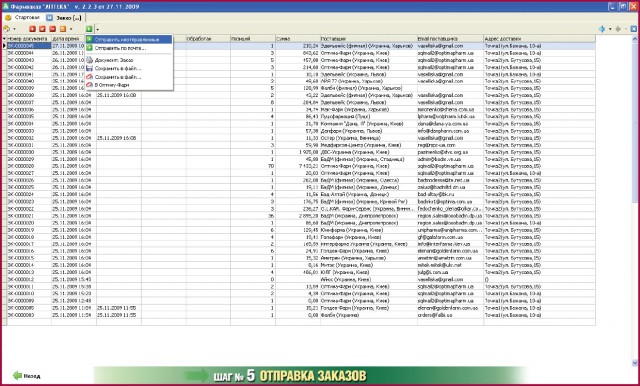
Task: Click the second red toolbar icon
Action: 42,29
